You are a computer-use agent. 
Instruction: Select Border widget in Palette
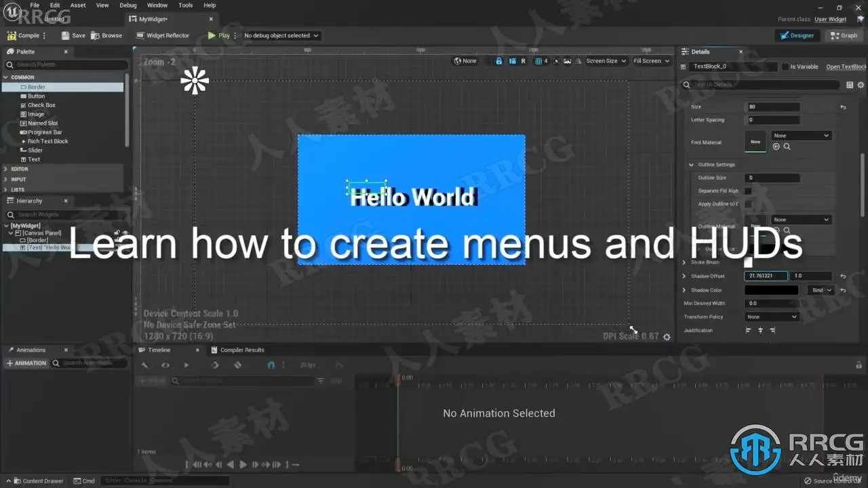pos(63,87)
